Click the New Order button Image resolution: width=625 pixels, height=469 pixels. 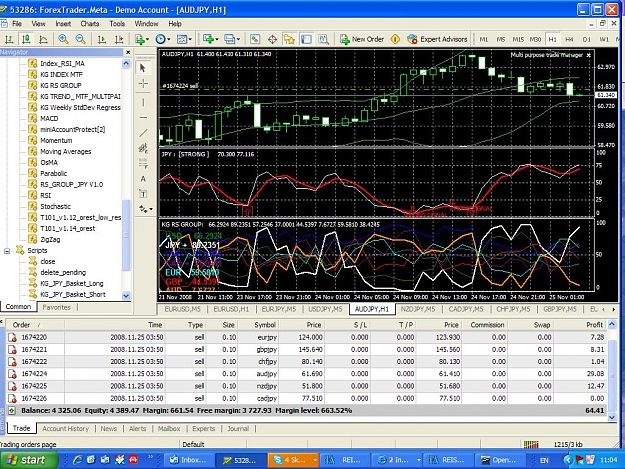point(362,39)
